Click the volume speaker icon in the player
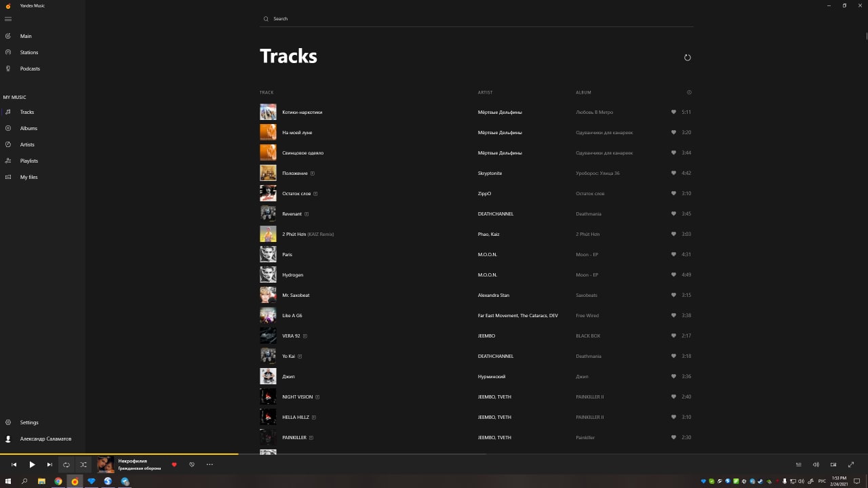 (x=816, y=464)
